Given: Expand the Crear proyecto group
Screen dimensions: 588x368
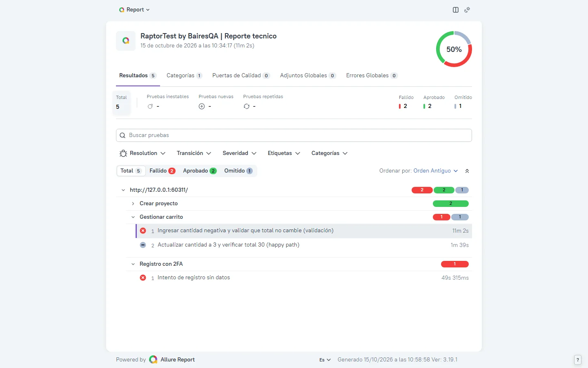Looking at the screenshot, I should pos(133,204).
